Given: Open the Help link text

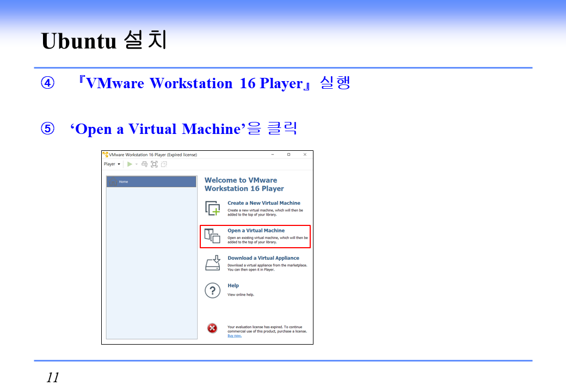Looking at the screenshot, I should tap(233, 285).
